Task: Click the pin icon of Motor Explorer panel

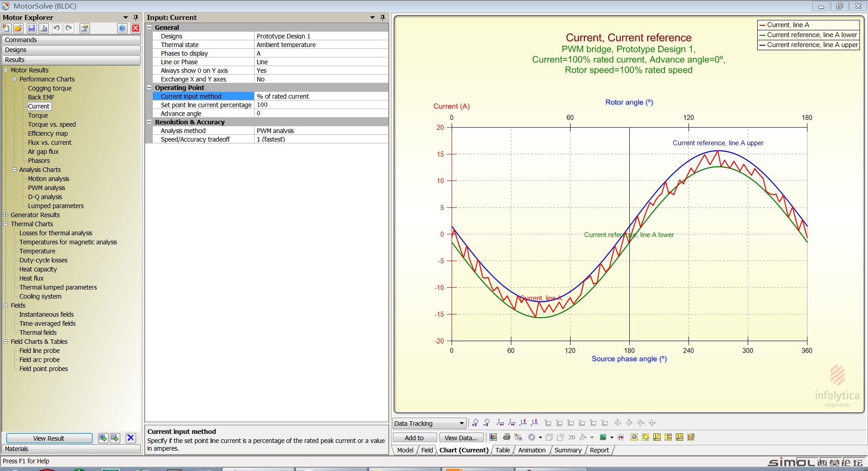Action: (136, 17)
